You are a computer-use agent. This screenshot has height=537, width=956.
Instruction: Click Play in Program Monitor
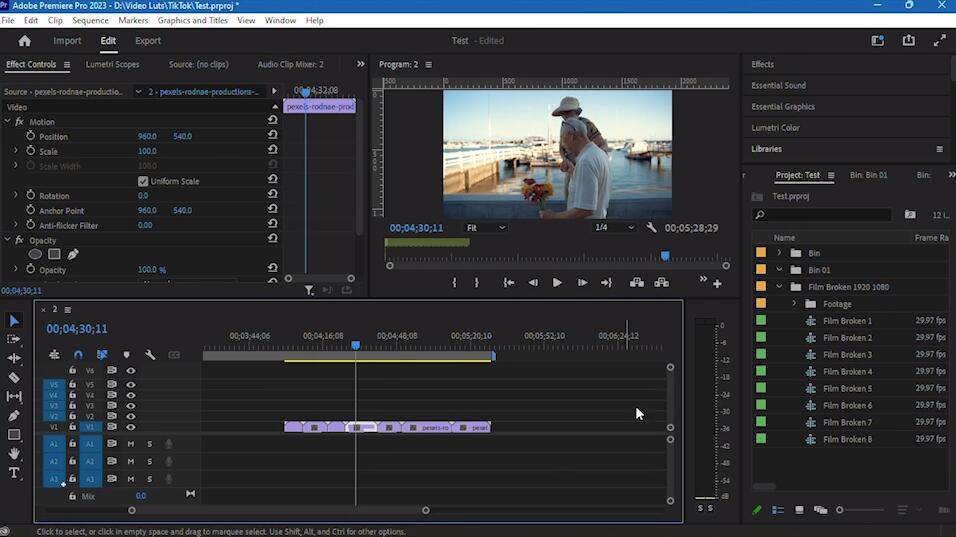pyautogui.click(x=557, y=283)
